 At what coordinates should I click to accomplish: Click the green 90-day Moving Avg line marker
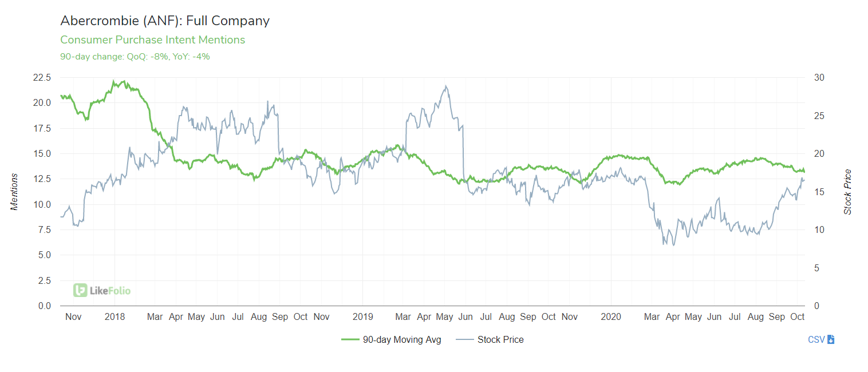click(x=350, y=339)
